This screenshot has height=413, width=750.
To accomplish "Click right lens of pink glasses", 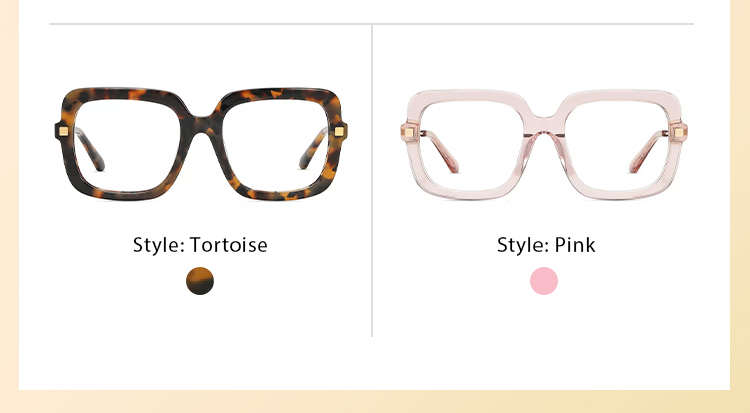I will [x=617, y=145].
